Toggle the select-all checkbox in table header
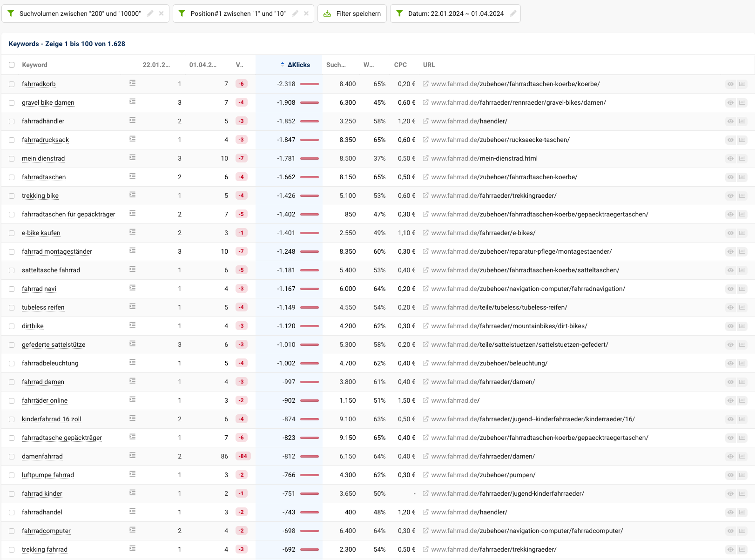Viewport: 755px width, 560px height. click(x=12, y=65)
